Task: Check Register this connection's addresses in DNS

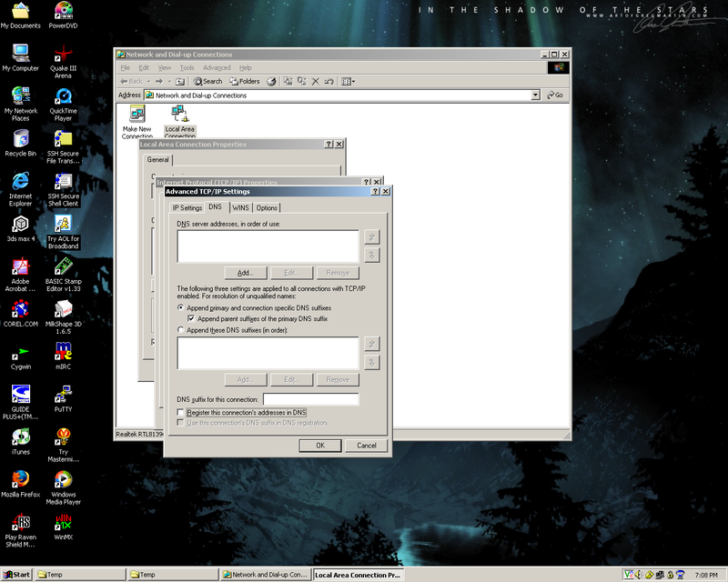Action: pyautogui.click(x=180, y=412)
